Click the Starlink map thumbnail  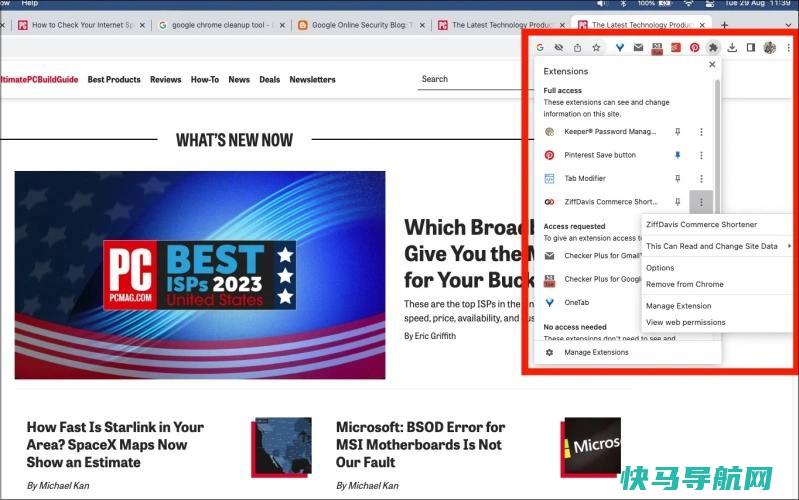281,447
